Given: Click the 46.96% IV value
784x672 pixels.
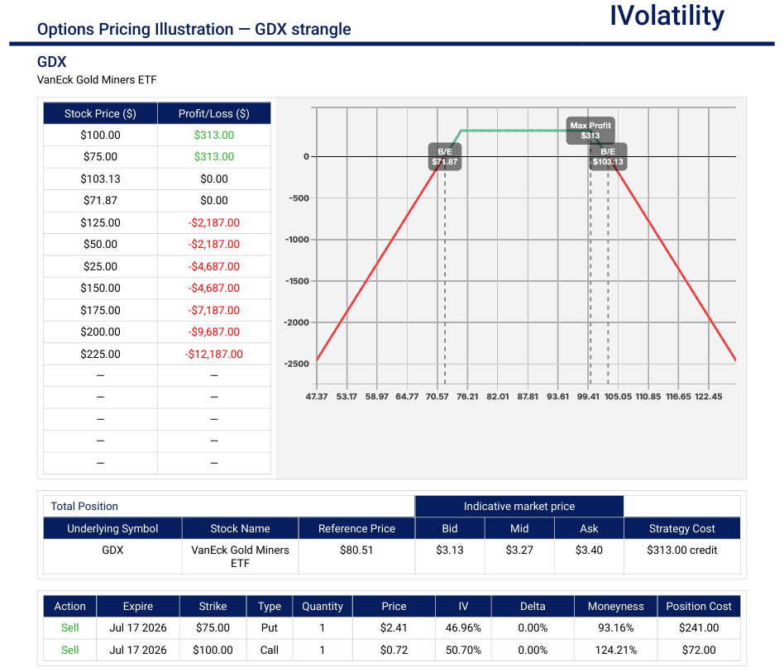Looking at the screenshot, I should [463, 627].
